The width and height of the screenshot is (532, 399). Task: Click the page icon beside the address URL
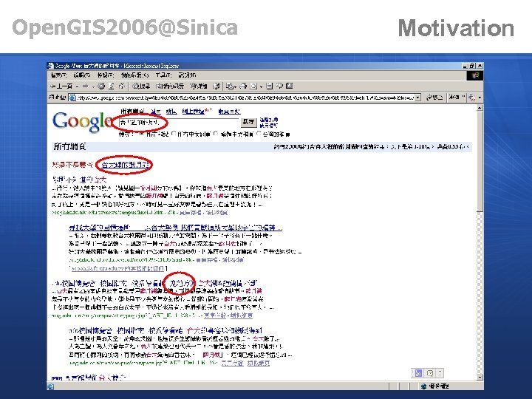click(x=72, y=98)
